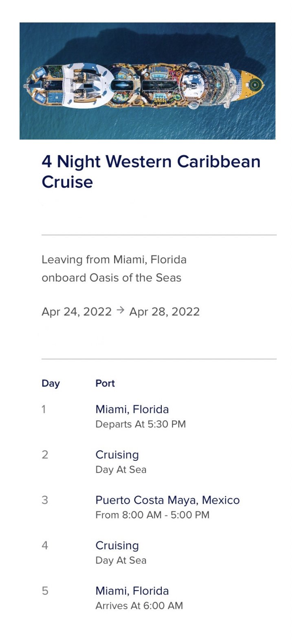293x644 pixels.
Task: Click the Port column header
Action: (x=105, y=383)
